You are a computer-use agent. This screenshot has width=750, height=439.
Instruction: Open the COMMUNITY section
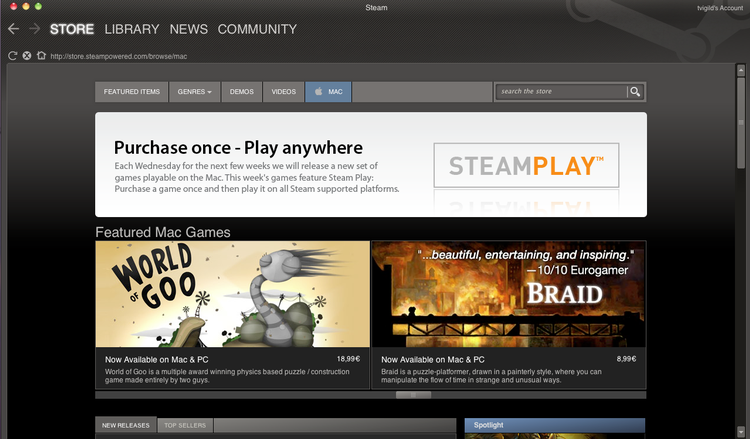257,29
